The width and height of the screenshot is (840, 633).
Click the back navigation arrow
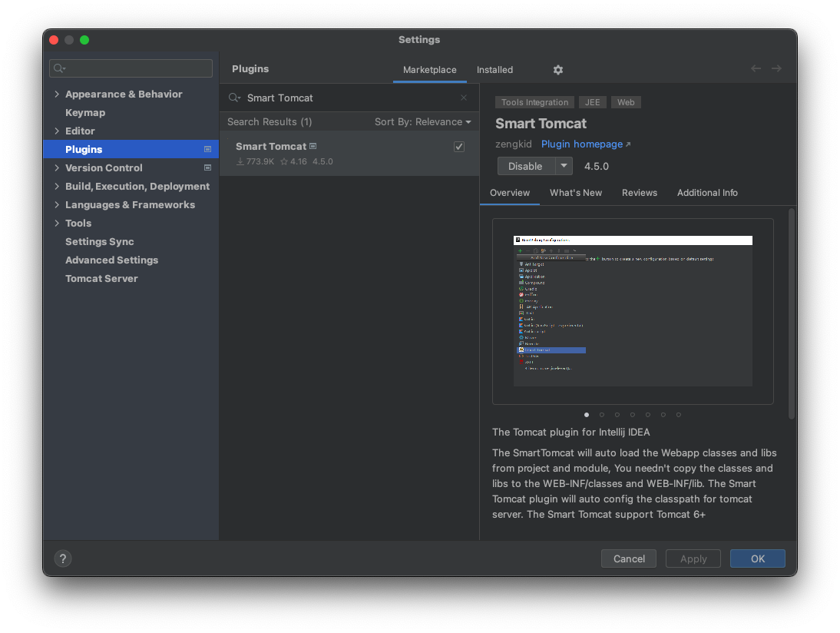(x=755, y=68)
